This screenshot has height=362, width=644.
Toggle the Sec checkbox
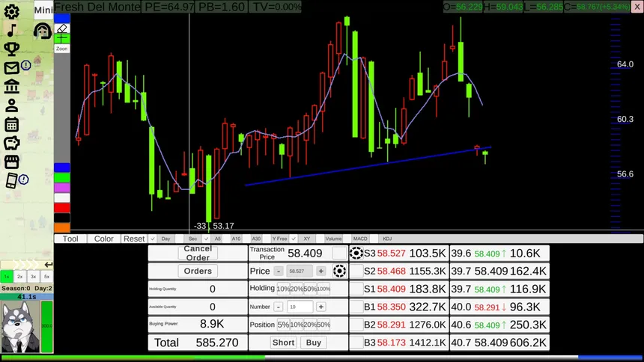179,239
